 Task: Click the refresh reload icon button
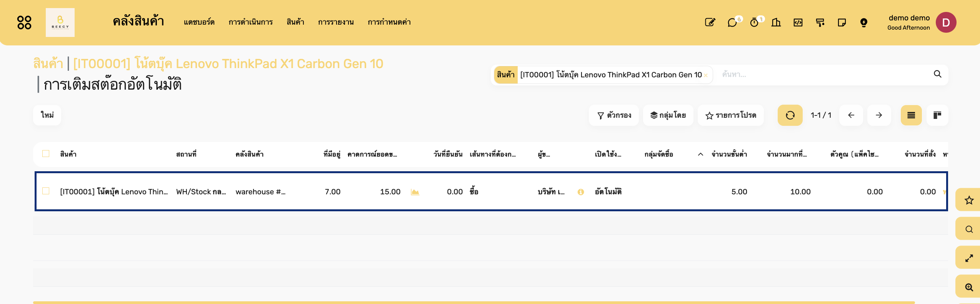pyautogui.click(x=790, y=115)
